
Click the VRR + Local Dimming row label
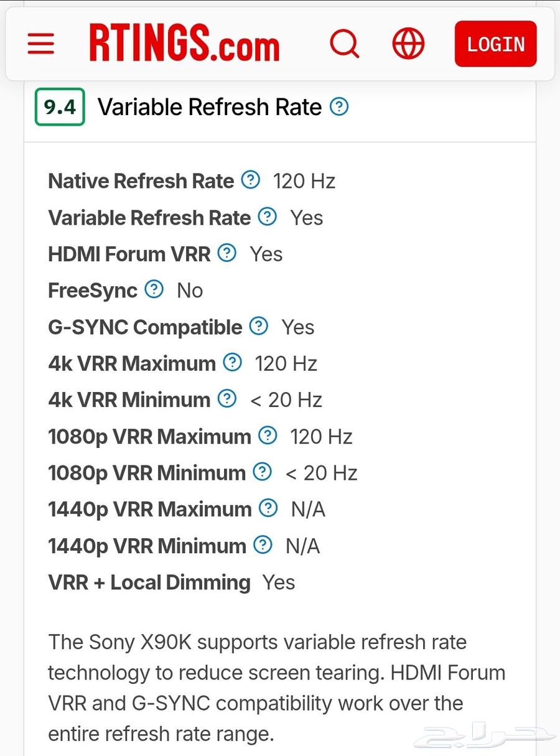pyautogui.click(x=149, y=582)
